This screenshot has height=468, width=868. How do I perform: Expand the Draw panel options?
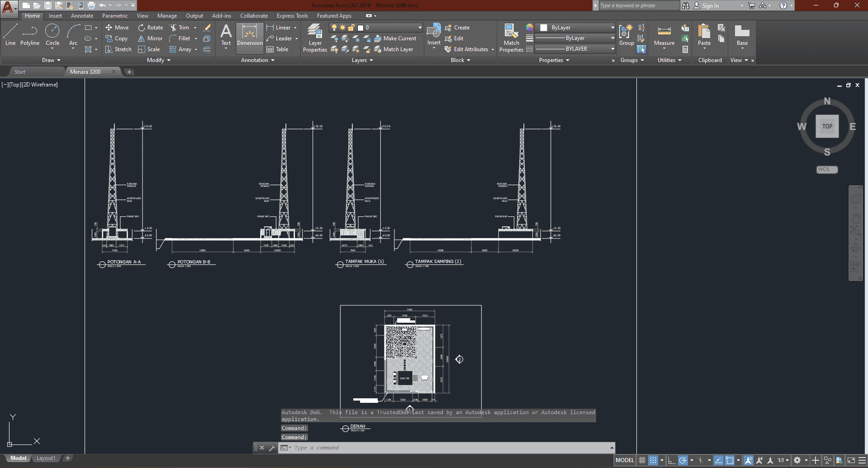[51, 60]
